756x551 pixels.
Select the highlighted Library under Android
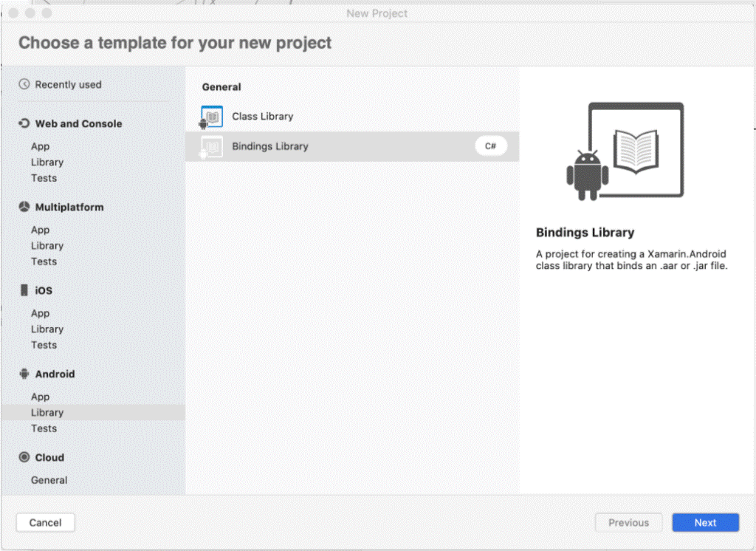(x=93, y=413)
